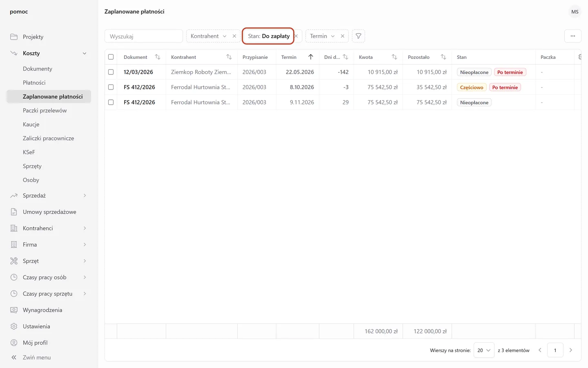Sort by Kwota column arrows
Image resolution: width=588 pixels, height=368 pixels.
click(394, 57)
